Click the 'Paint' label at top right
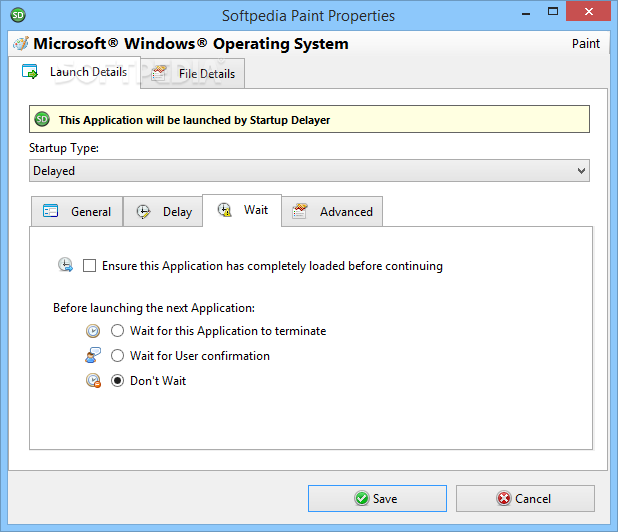The width and height of the screenshot is (618, 532). point(586,43)
